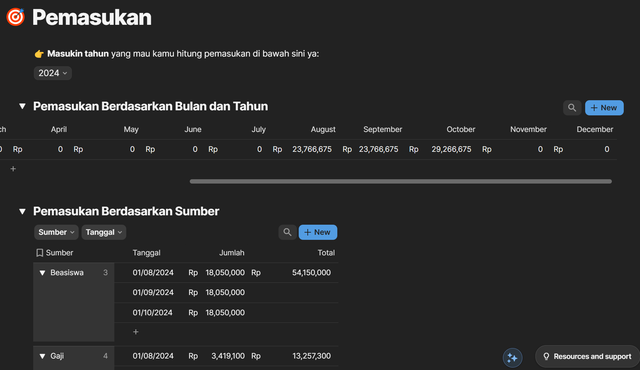
Task: Click the Pemasukan page title
Action: coord(92,18)
